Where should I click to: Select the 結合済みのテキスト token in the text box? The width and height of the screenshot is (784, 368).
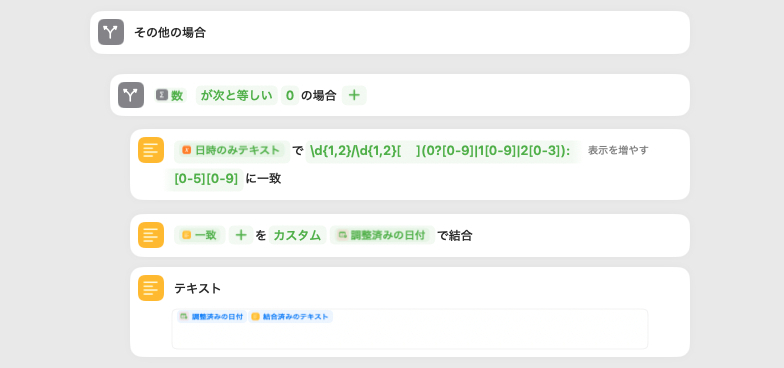[290, 316]
